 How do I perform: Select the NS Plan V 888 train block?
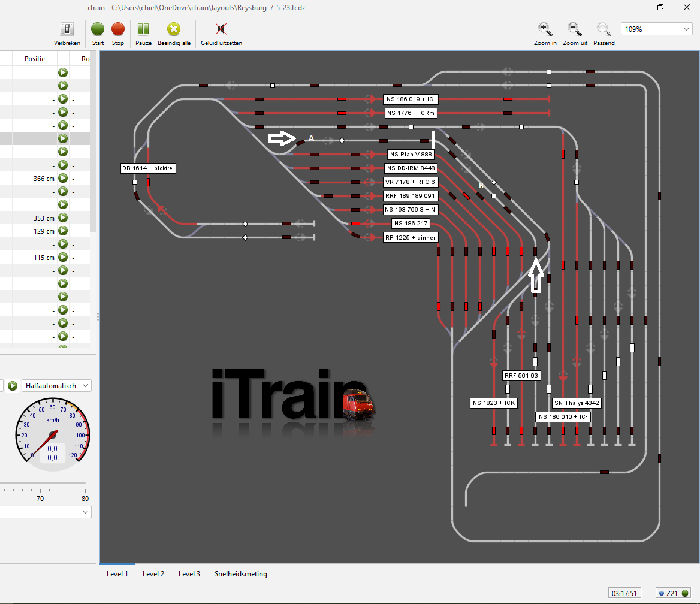(411, 155)
